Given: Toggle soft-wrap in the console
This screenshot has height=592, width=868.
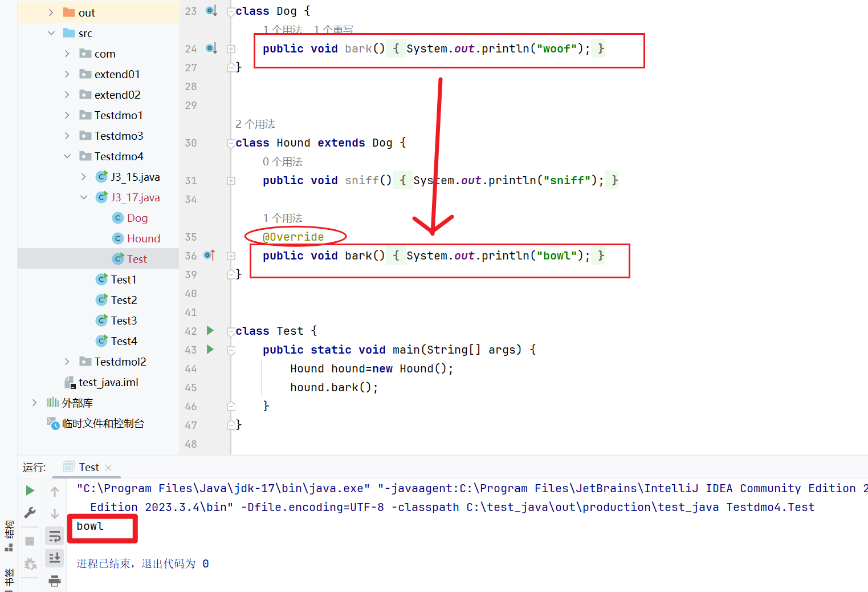Looking at the screenshot, I should click(55, 537).
